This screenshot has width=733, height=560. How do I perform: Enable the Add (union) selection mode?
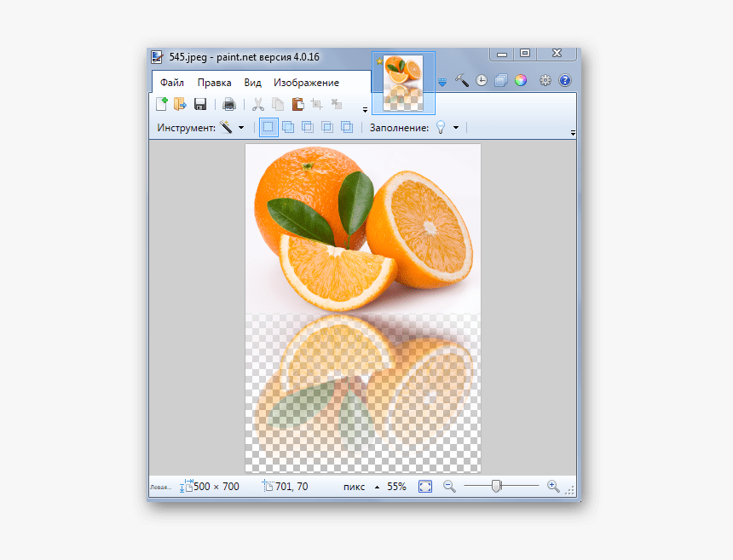[x=288, y=127]
